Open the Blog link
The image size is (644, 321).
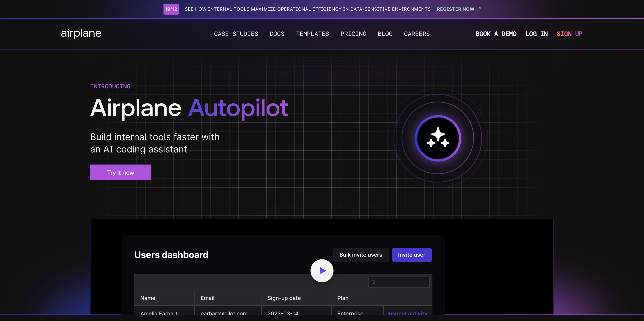click(x=385, y=34)
